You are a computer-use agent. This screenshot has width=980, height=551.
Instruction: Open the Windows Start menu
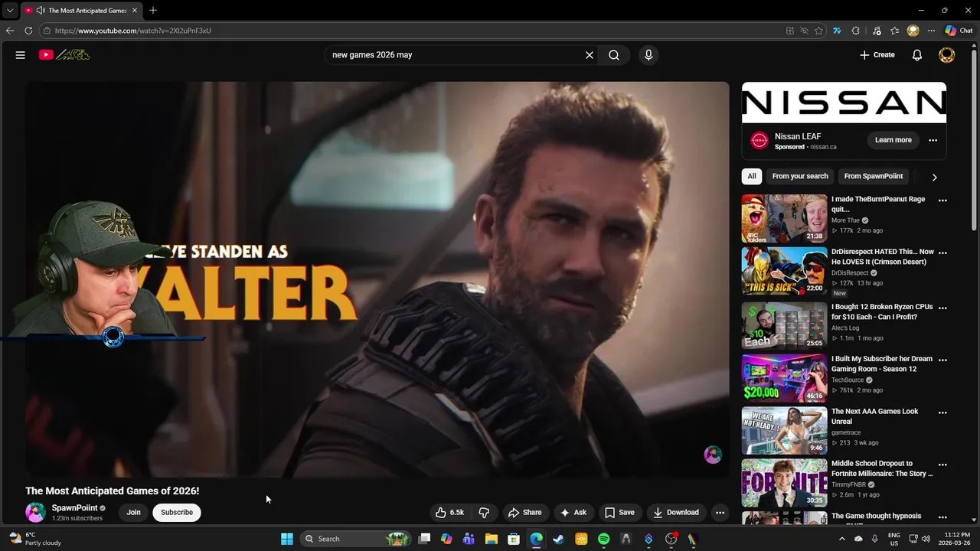coord(287,539)
